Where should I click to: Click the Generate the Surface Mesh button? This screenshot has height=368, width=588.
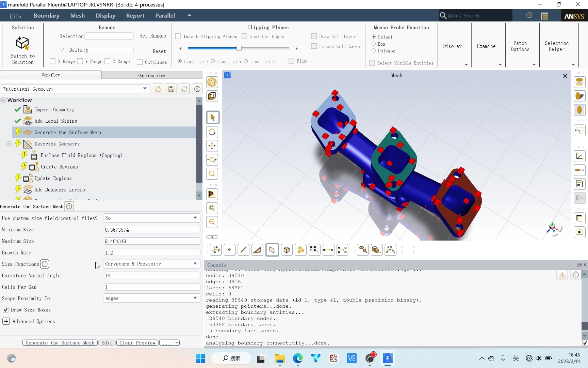[x=60, y=343]
